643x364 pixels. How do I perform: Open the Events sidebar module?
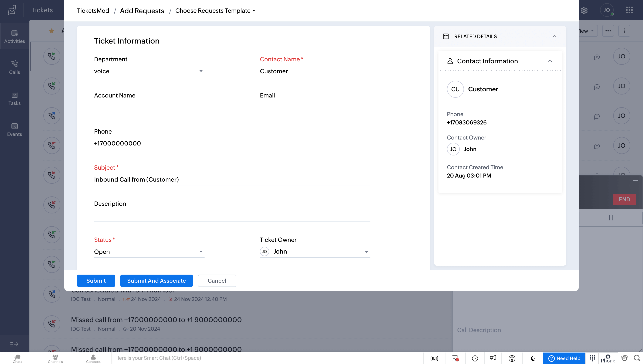pos(14,129)
